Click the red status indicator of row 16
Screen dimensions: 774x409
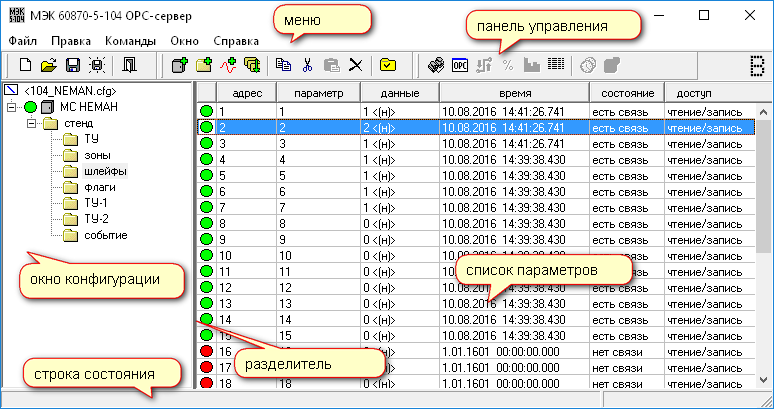[207, 351]
